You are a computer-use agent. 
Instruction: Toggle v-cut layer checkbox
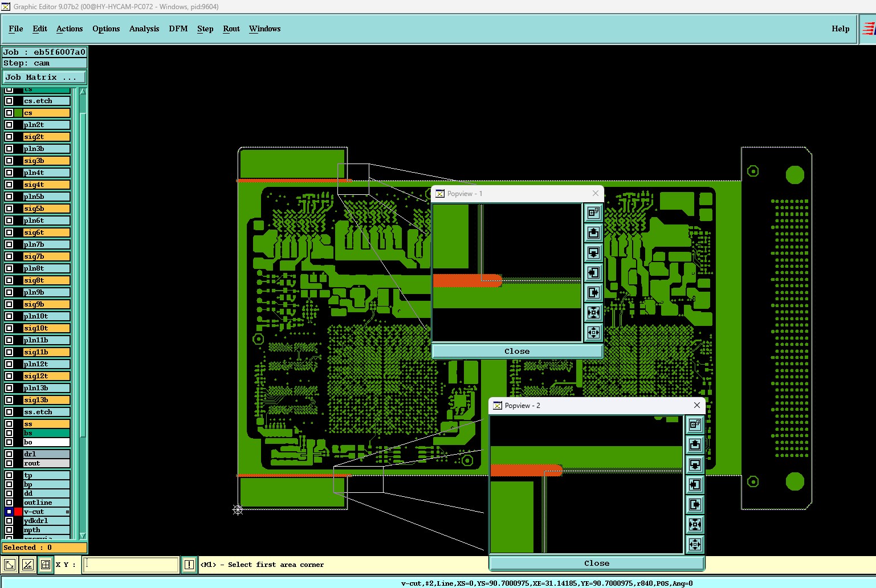(9, 512)
